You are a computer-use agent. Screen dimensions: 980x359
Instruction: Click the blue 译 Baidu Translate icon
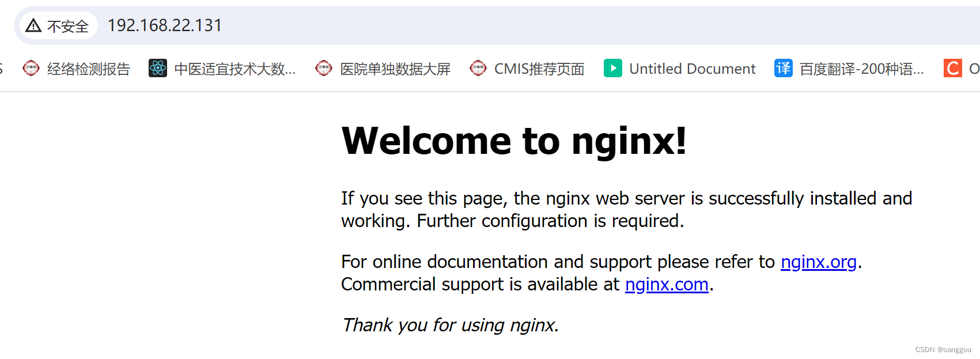click(784, 69)
